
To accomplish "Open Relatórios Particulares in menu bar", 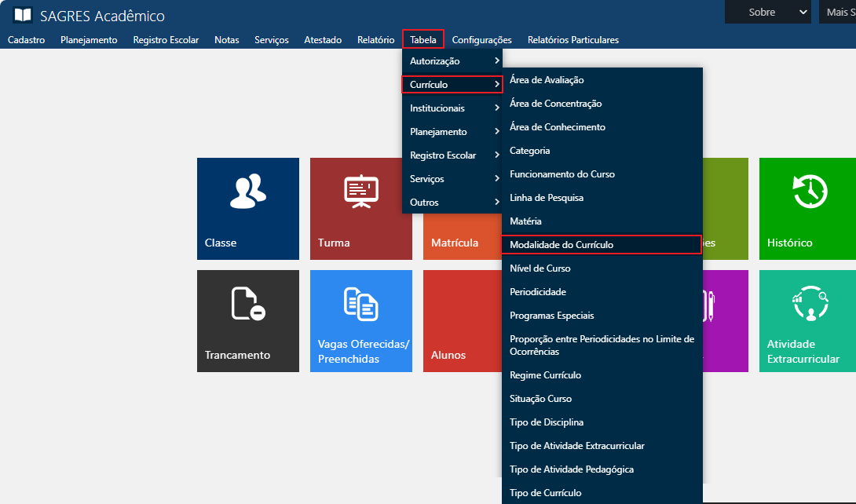I will (x=572, y=40).
